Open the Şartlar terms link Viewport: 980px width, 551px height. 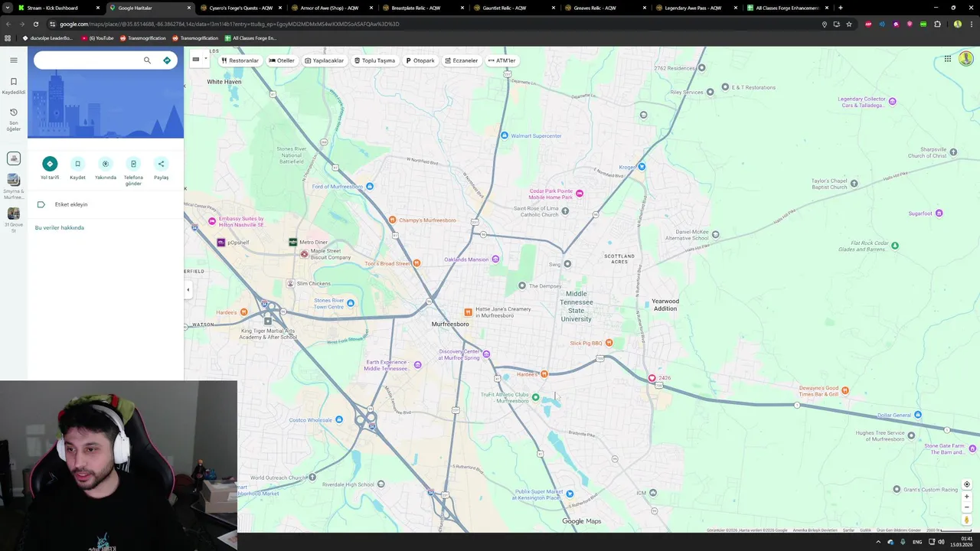click(x=848, y=530)
